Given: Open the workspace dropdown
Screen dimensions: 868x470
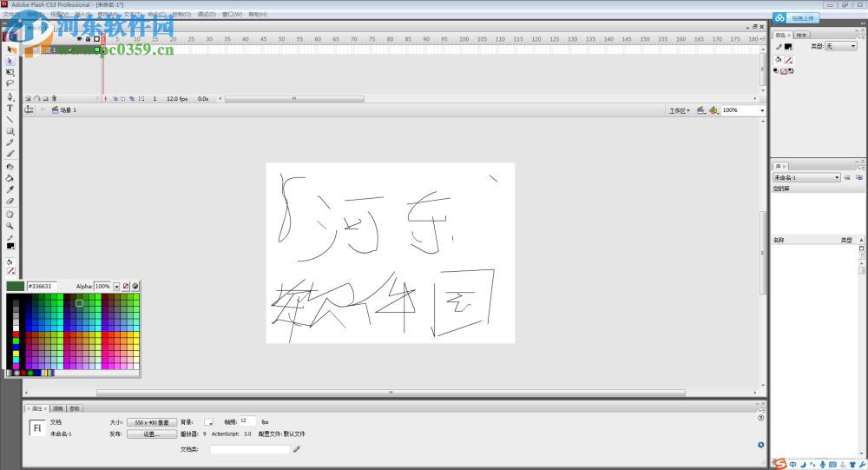Looking at the screenshot, I should pos(680,111).
